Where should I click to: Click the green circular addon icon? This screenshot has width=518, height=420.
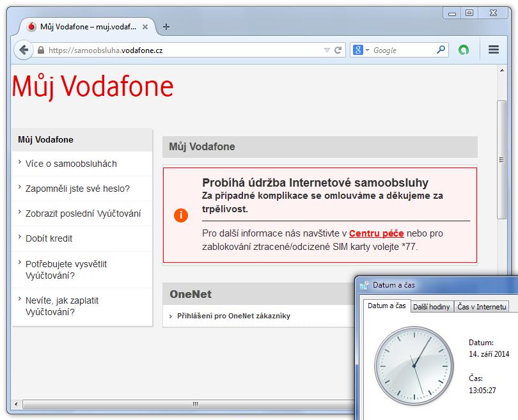(464, 50)
